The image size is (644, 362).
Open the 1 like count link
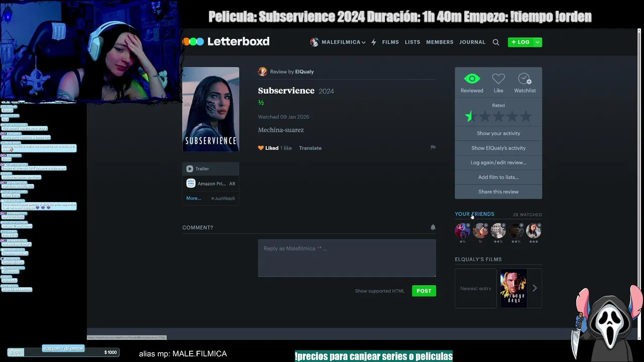tap(286, 148)
